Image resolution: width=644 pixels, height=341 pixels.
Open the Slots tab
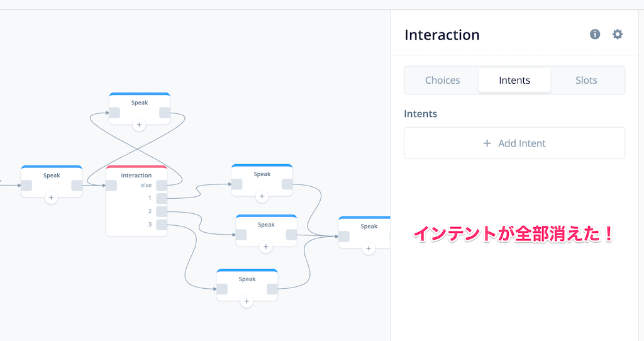click(586, 81)
